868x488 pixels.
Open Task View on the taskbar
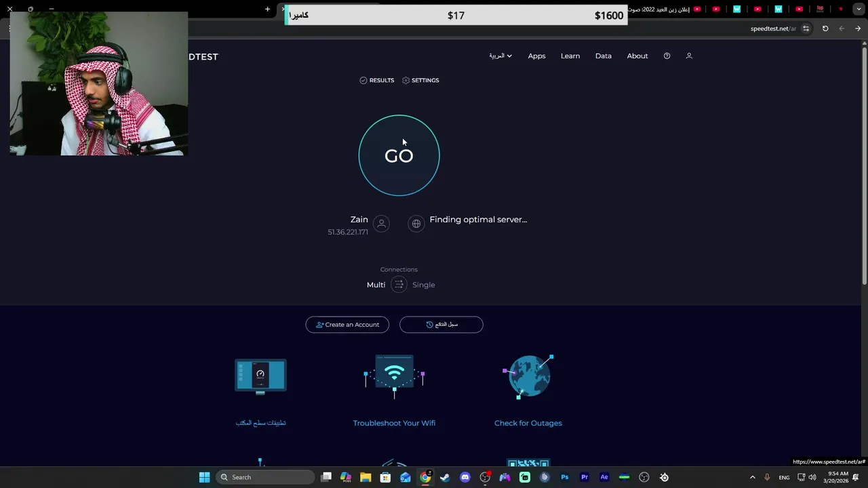(326, 477)
